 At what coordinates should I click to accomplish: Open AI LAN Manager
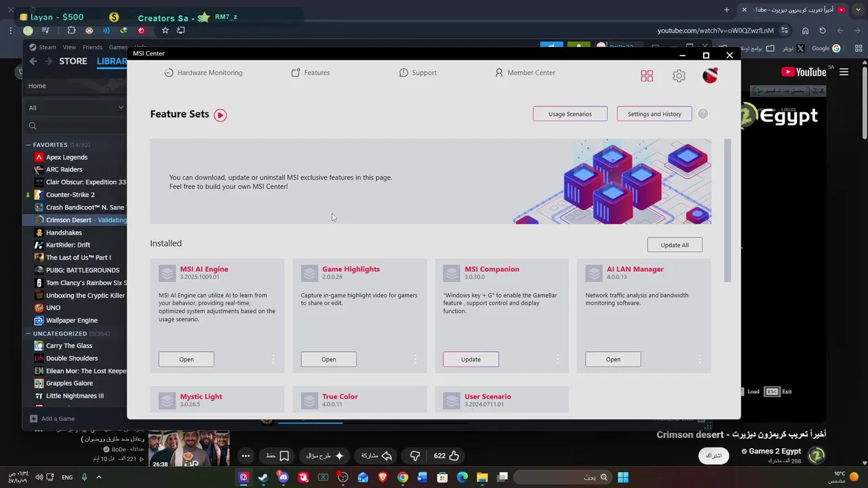(x=613, y=359)
